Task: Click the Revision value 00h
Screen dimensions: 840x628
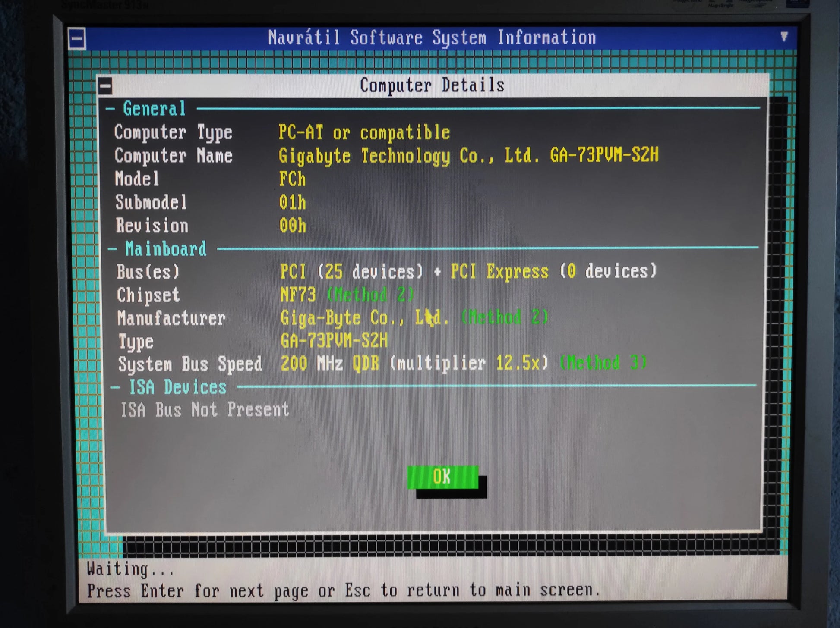Action: [293, 226]
